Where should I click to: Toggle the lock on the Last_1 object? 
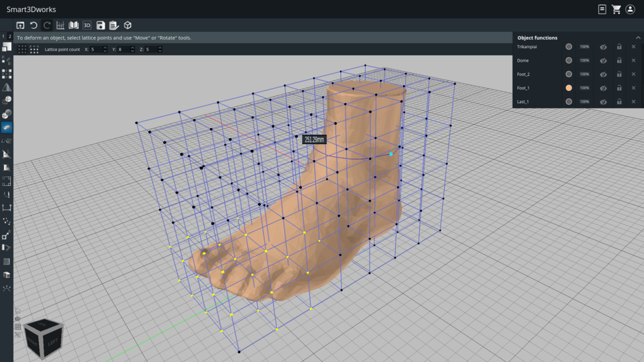click(x=619, y=102)
